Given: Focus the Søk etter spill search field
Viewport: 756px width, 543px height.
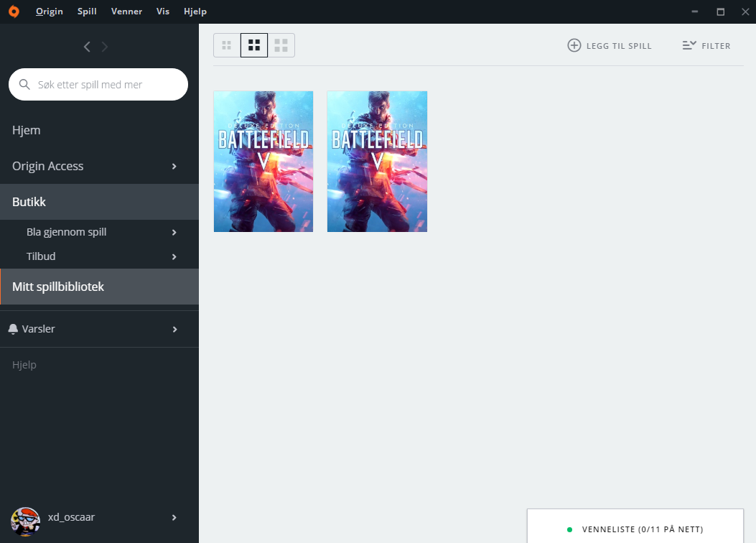Looking at the screenshot, I should click(98, 84).
